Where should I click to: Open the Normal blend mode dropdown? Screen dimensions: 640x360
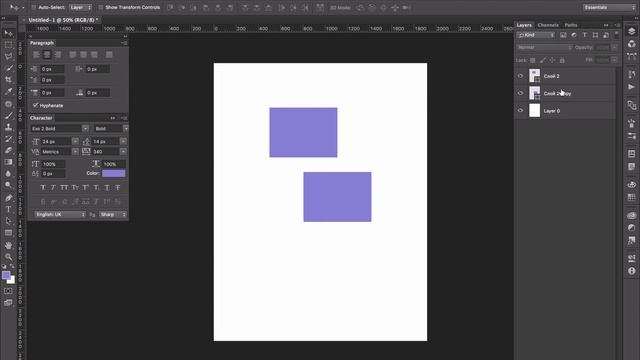544,47
